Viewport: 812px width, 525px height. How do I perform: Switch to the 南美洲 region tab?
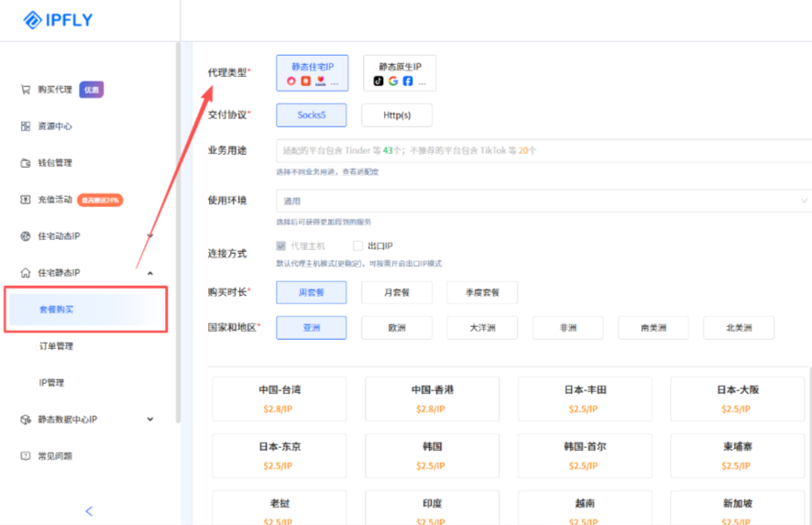pos(653,328)
